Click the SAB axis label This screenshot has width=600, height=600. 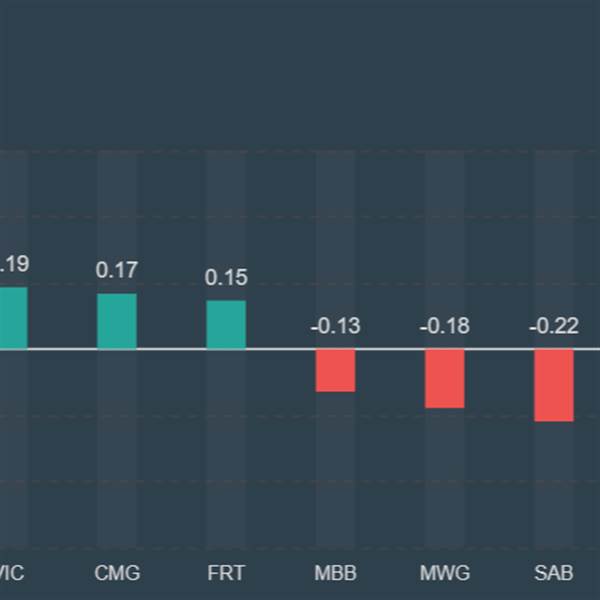553,573
